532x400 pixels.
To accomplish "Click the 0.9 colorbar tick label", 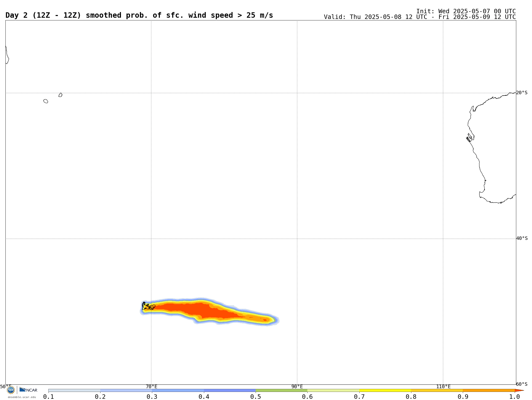I will coord(463,397).
